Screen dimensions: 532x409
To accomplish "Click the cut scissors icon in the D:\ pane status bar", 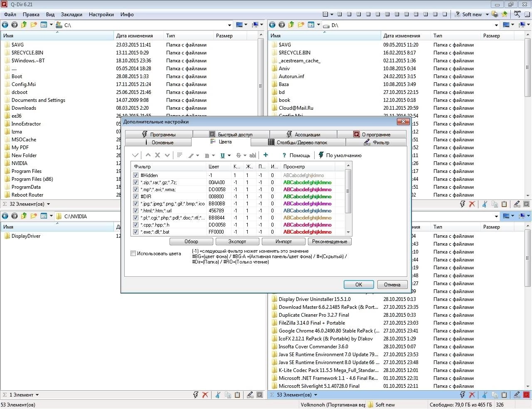I will (485, 204).
